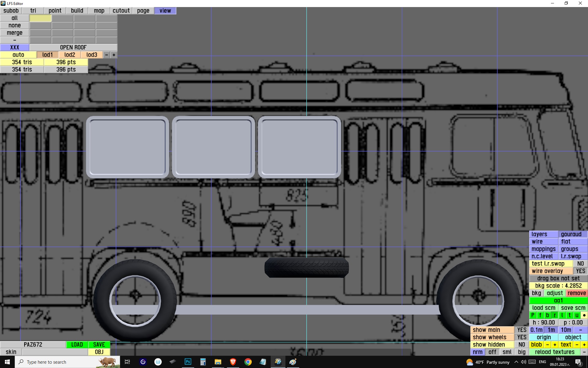The width and height of the screenshot is (588, 368).
Task: Select the lod2 level button
Action: point(70,55)
